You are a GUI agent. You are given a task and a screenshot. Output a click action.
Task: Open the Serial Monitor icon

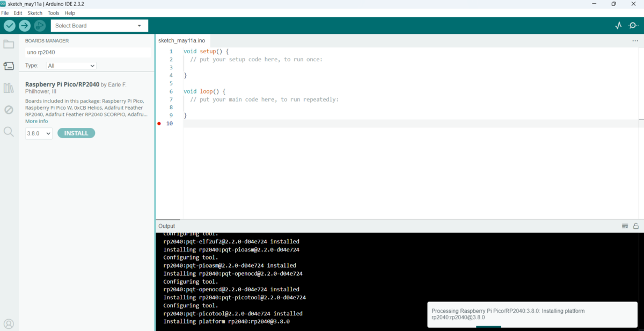pyautogui.click(x=633, y=26)
